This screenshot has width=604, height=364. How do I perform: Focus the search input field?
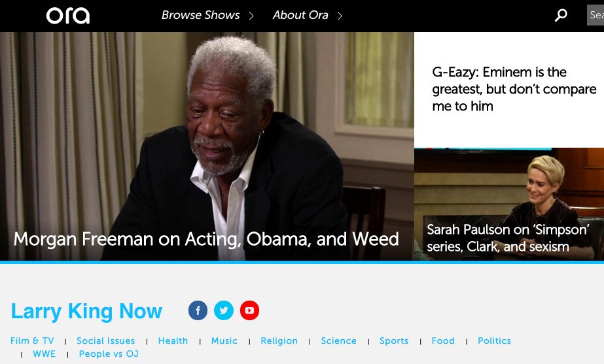[x=595, y=15]
